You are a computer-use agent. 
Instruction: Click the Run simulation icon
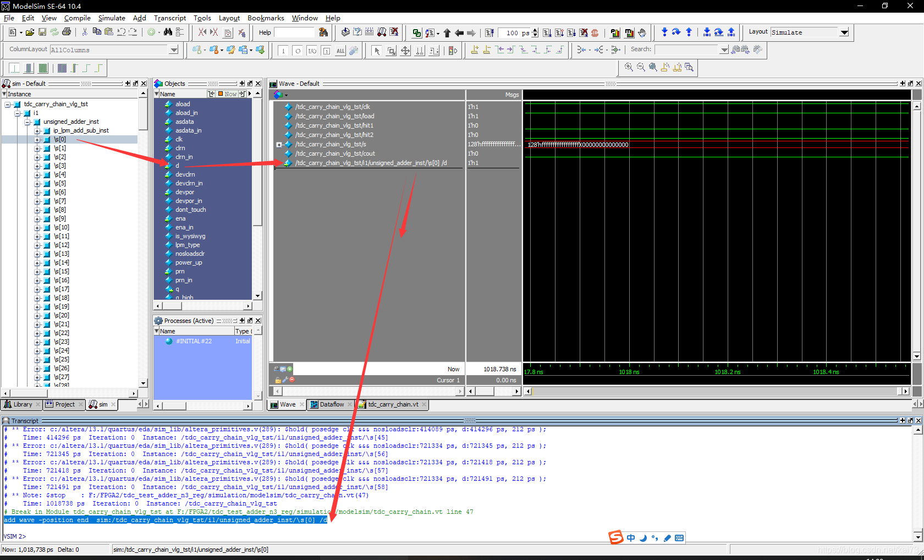click(x=547, y=32)
